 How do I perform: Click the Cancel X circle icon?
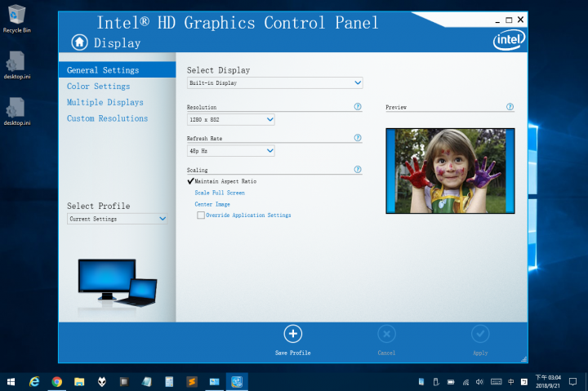(386, 334)
